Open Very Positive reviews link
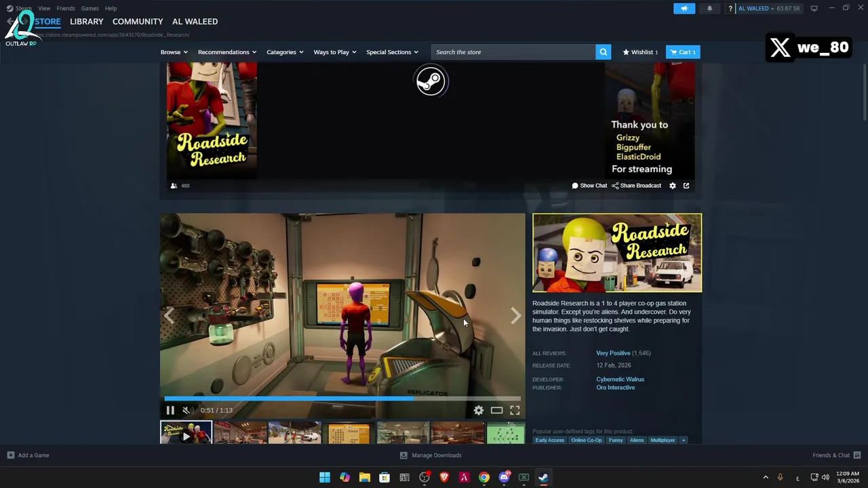This screenshot has height=488, width=868. coord(613,353)
